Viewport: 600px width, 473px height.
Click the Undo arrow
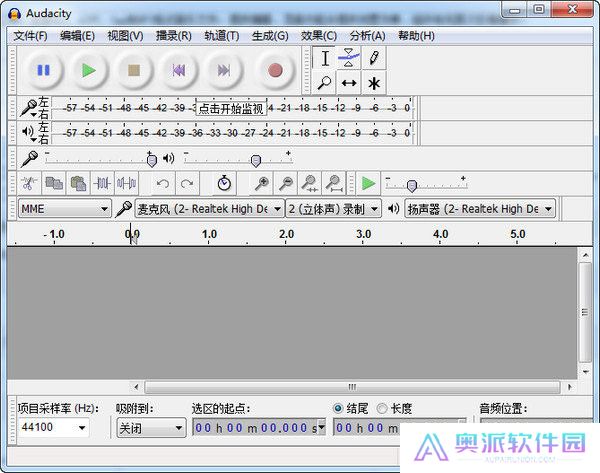click(x=163, y=183)
